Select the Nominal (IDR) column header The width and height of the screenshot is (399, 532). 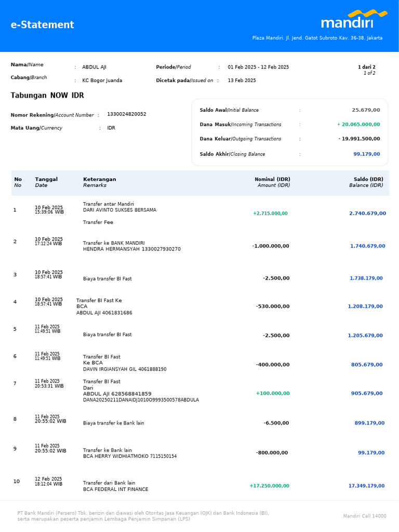[x=272, y=182]
